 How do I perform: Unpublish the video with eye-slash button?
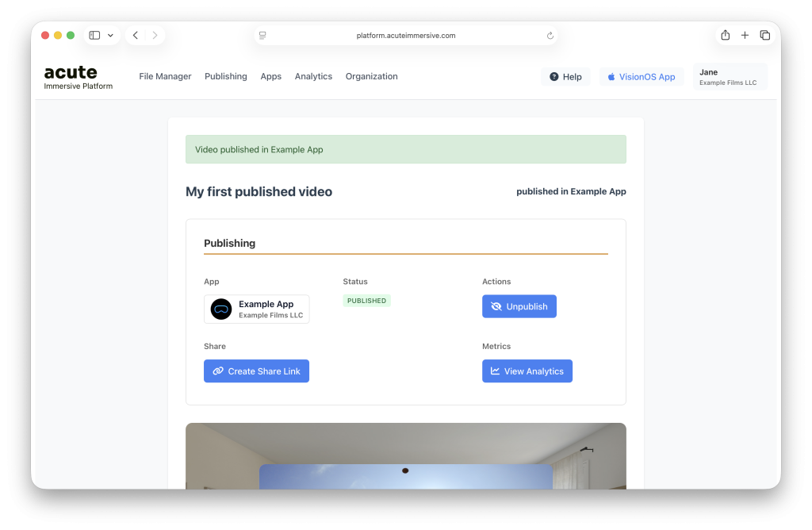pyautogui.click(x=519, y=306)
